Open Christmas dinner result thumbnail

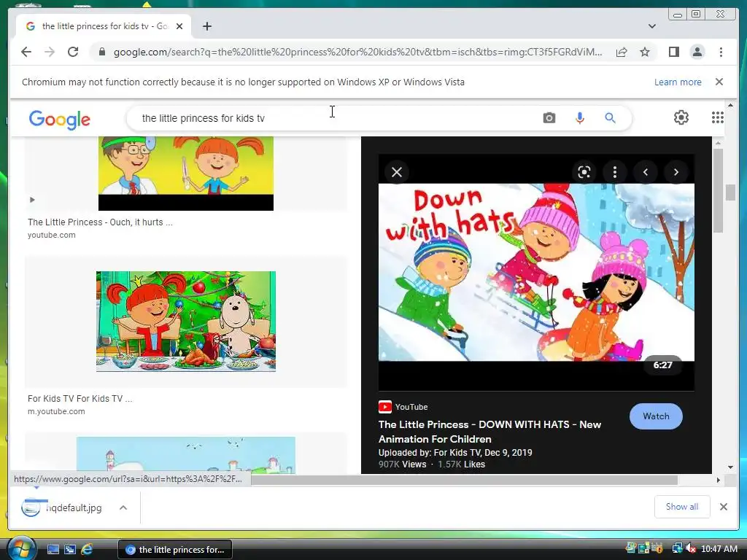(x=186, y=322)
